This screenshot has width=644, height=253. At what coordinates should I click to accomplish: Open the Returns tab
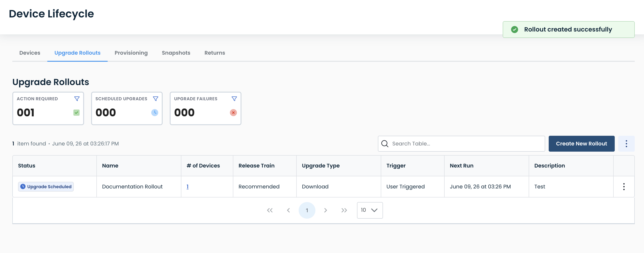click(x=215, y=53)
